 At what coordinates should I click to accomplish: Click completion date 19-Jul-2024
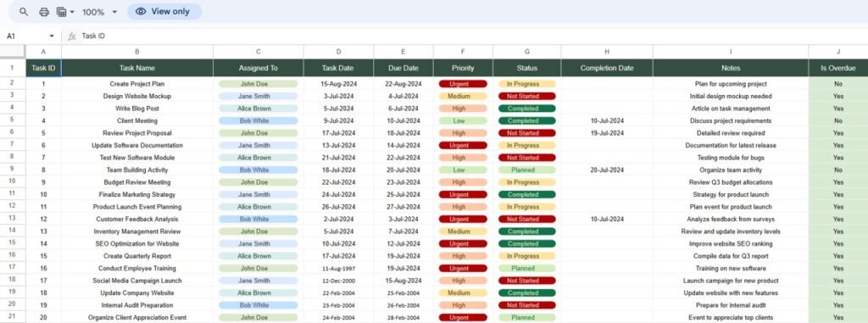607,133
